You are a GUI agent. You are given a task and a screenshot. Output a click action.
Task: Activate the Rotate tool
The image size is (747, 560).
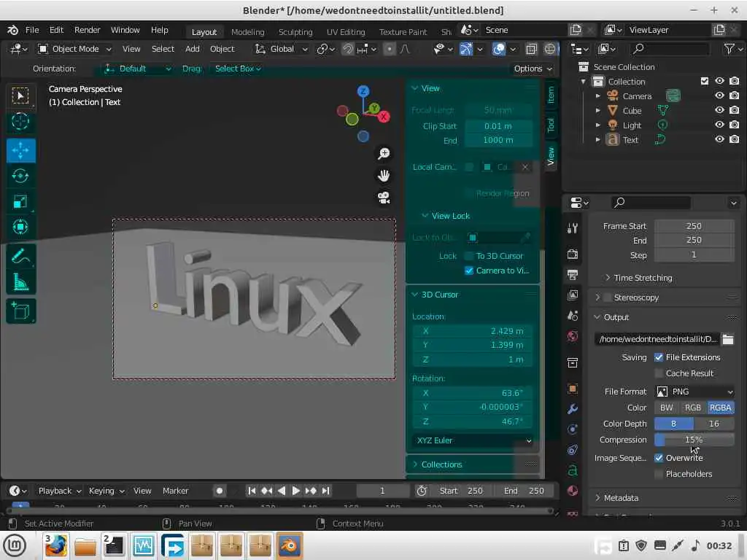pyautogui.click(x=20, y=176)
